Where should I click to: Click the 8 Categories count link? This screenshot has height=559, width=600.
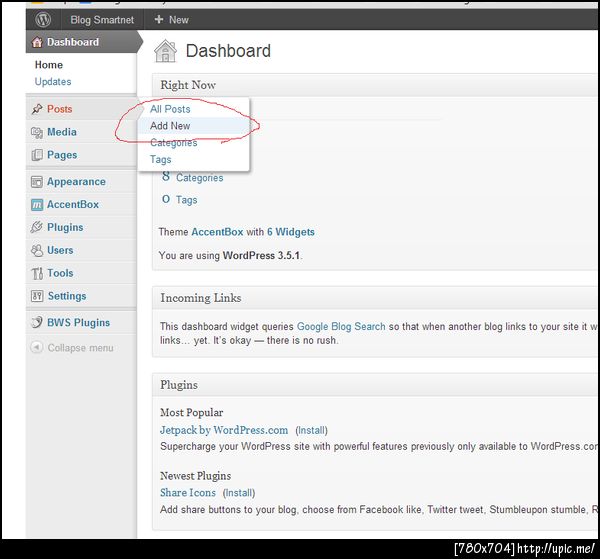pyautogui.click(x=166, y=176)
